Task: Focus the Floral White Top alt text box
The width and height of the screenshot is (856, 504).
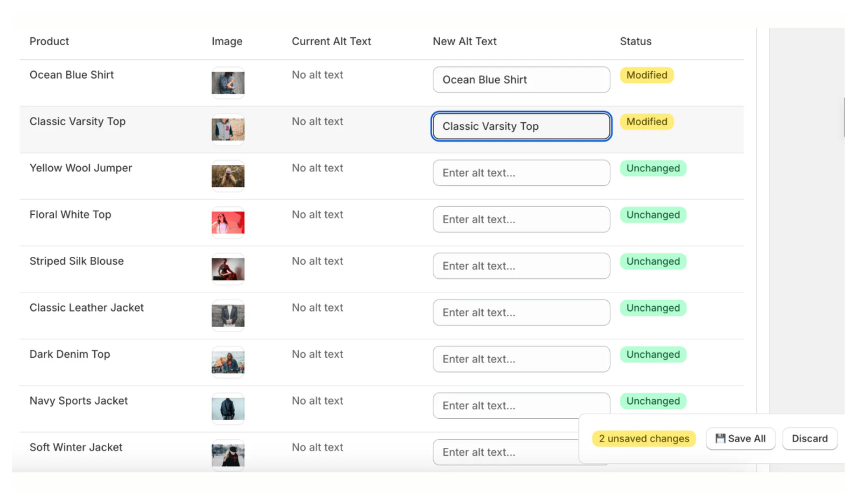Action: 521,219
